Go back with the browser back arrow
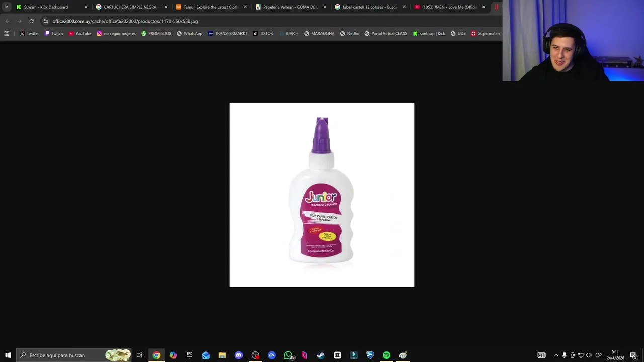Image resolution: width=644 pixels, height=362 pixels. pos(7,21)
